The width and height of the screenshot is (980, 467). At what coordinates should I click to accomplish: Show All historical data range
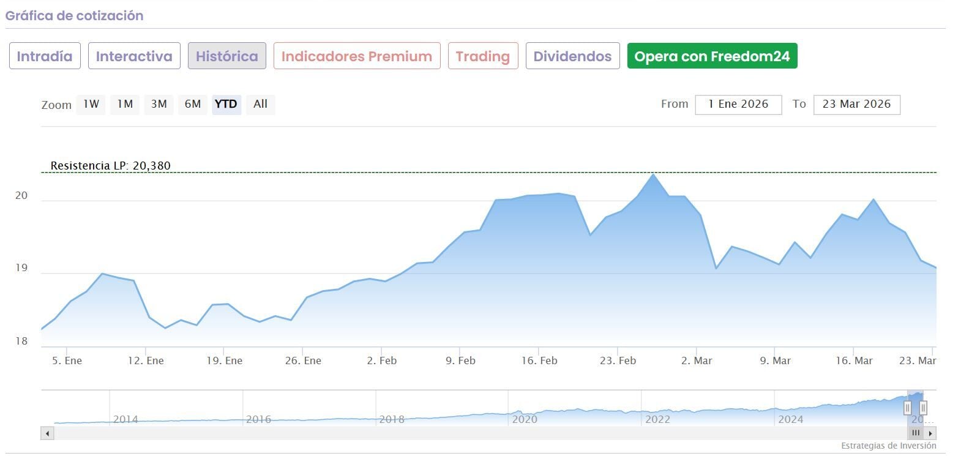(261, 104)
